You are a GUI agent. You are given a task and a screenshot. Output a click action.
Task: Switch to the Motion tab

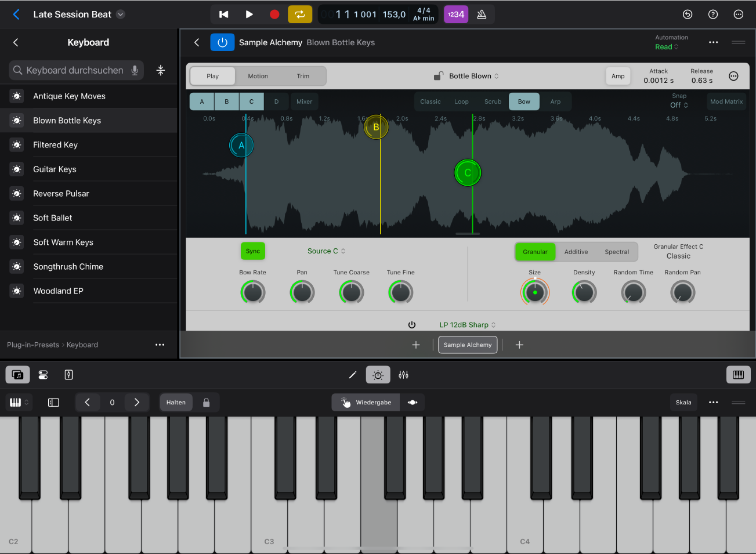[x=258, y=75]
